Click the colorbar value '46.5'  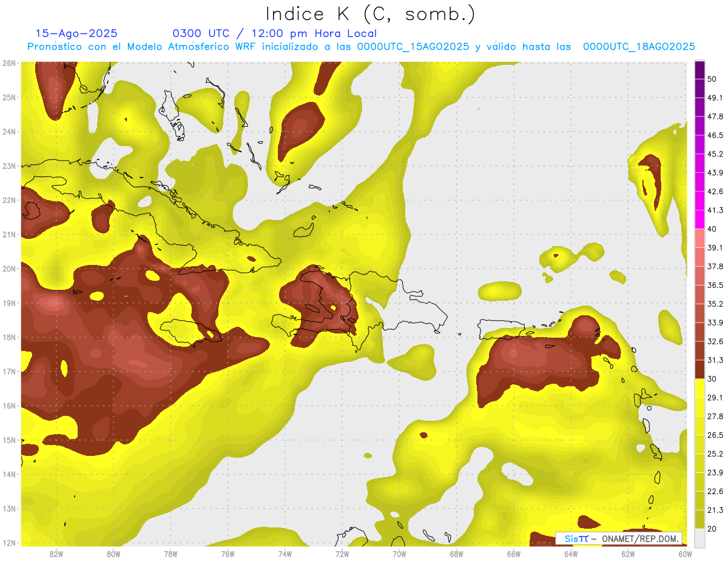point(715,135)
